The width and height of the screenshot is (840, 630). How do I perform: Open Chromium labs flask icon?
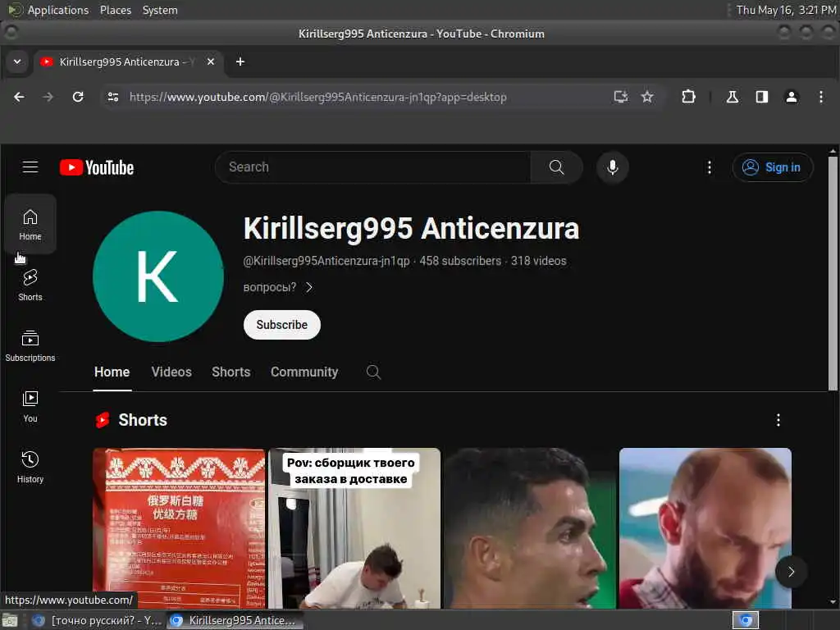click(733, 97)
